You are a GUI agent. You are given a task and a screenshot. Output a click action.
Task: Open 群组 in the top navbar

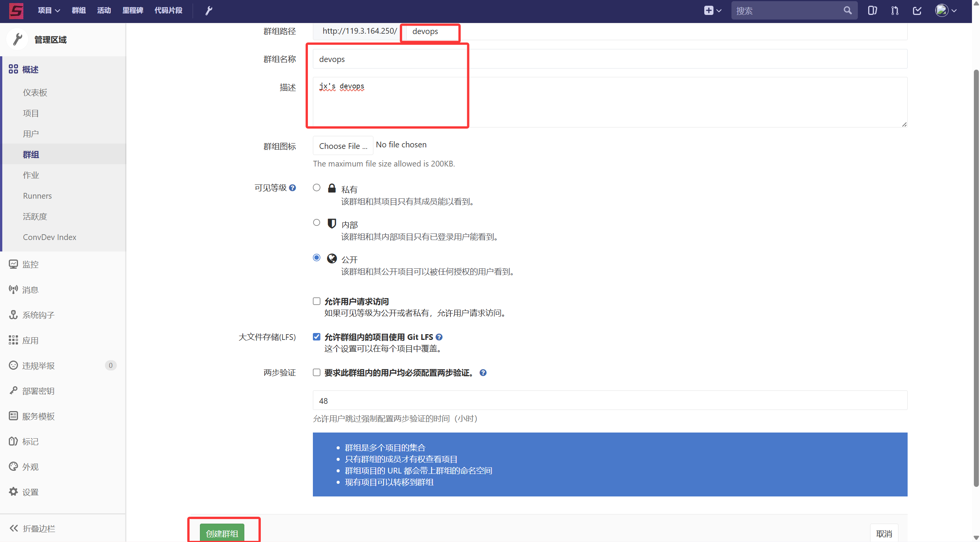click(79, 11)
